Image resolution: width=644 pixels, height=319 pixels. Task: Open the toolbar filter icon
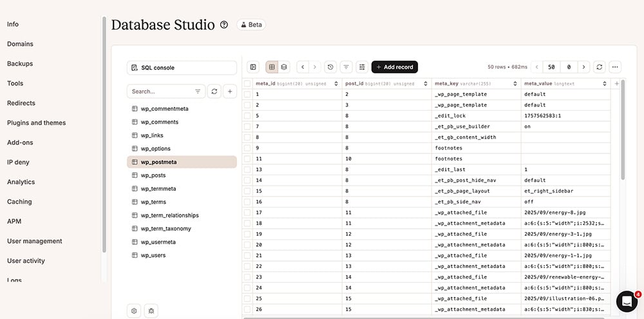(x=346, y=67)
